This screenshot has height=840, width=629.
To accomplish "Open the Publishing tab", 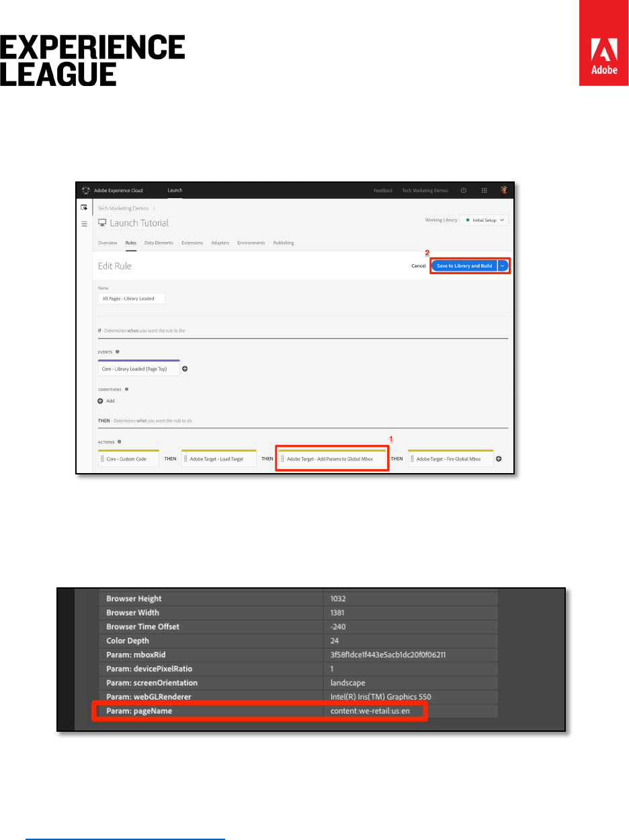I will 284,243.
